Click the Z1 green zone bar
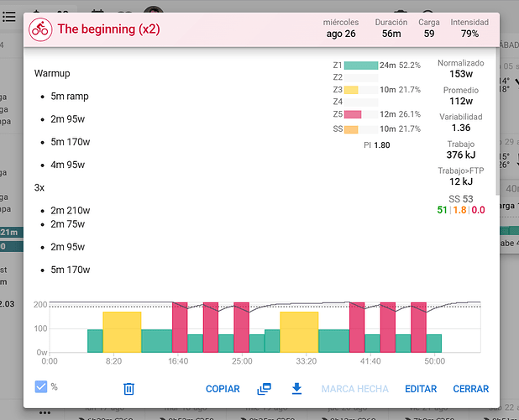This screenshot has width=519, height=420. tap(361, 66)
